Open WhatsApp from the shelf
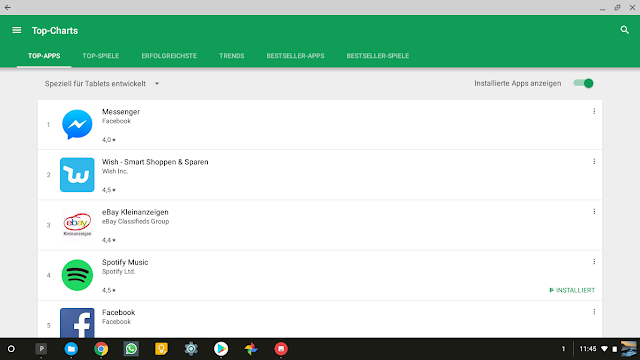The image size is (640, 360). [x=131, y=349]
